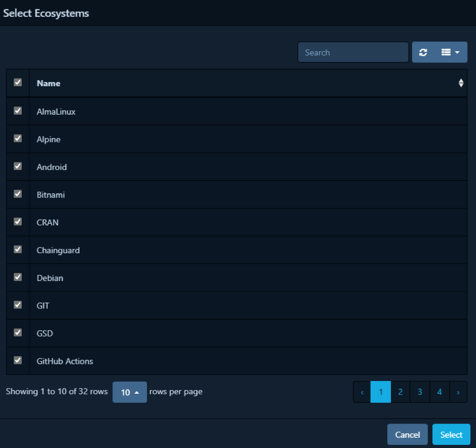Confirm with the Select button
Screen dimensions: 476x448
coord(451,435)
